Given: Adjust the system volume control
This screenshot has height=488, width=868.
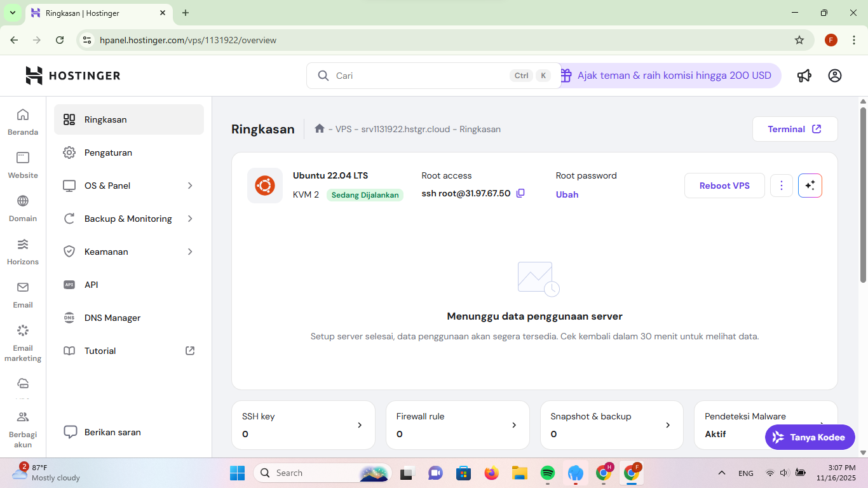Looking at the screenshot, I should pos(784,473).
